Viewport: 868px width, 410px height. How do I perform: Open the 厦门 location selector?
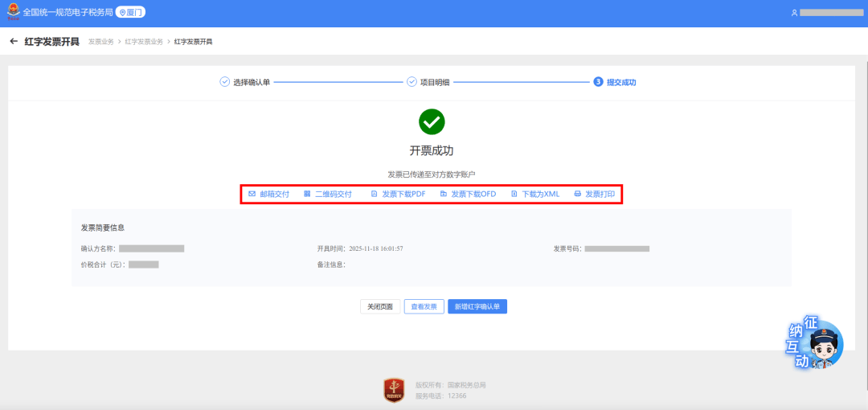click(131, 13)
